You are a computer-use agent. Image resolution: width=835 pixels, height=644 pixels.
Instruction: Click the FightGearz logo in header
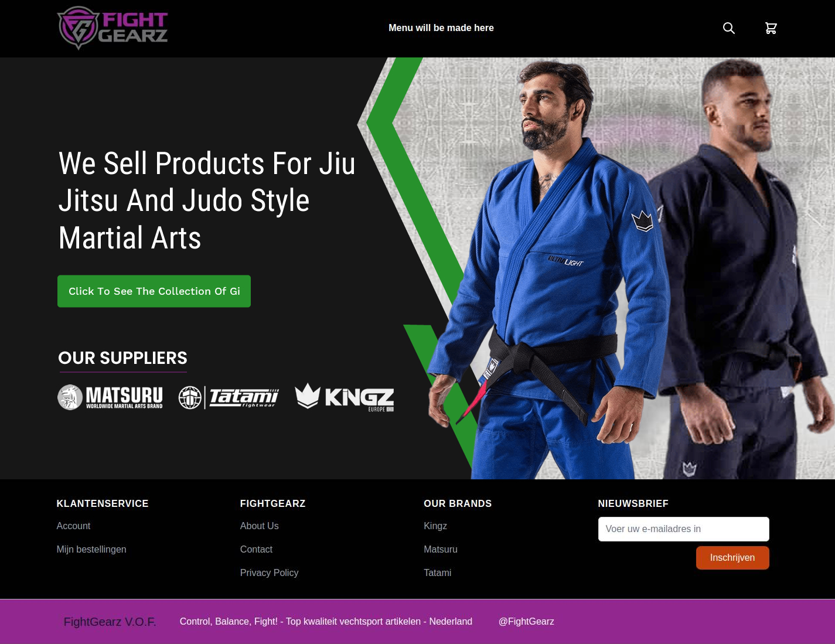point(113,28)
